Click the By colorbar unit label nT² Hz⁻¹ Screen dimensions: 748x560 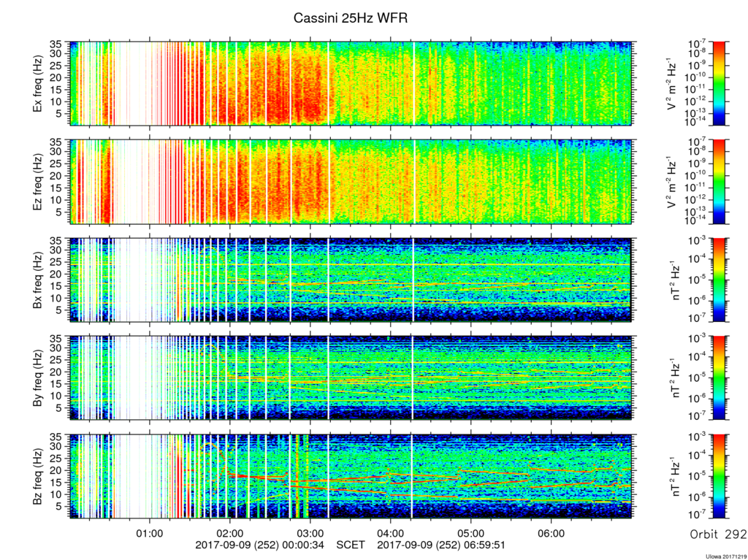point(676,378)
